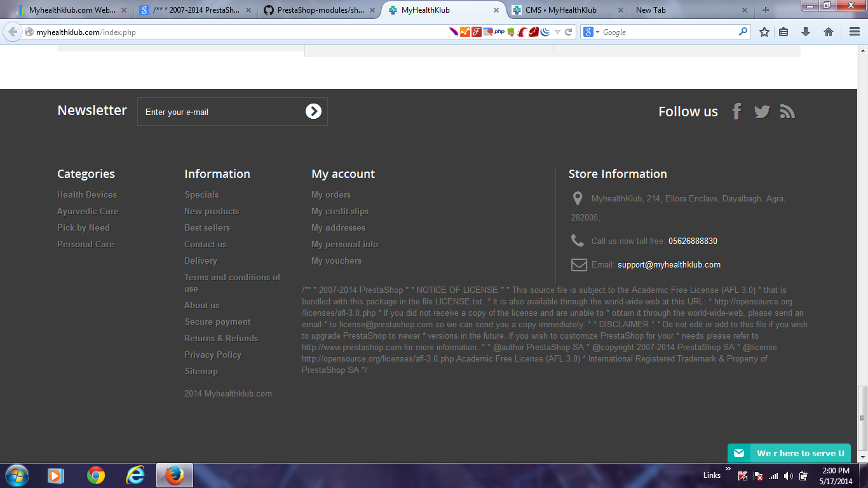Open the RSS feed icon
This screenshot has height=488, width=868.
click(788, 112)
